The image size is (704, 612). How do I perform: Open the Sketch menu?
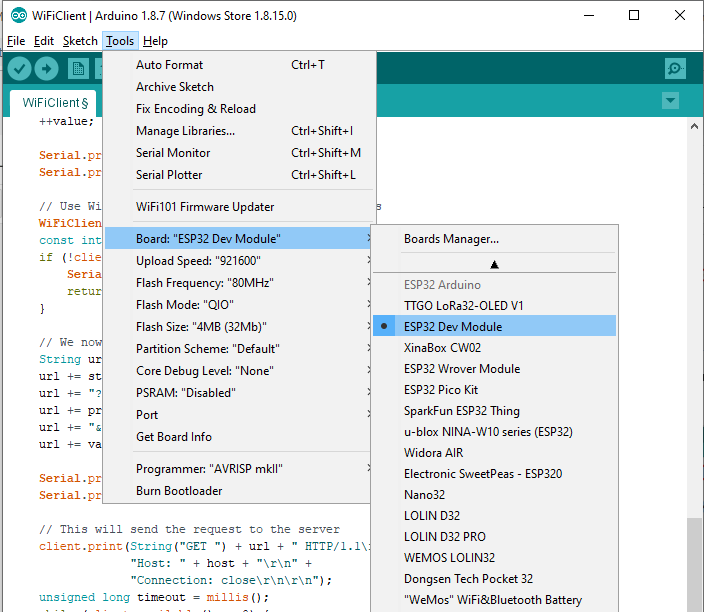pos(80,41)
